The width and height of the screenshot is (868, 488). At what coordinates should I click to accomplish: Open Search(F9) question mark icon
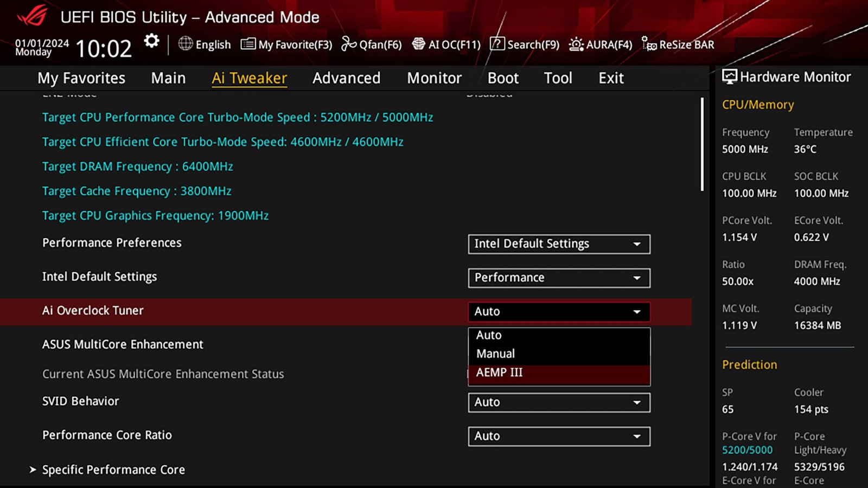[497, 44]
